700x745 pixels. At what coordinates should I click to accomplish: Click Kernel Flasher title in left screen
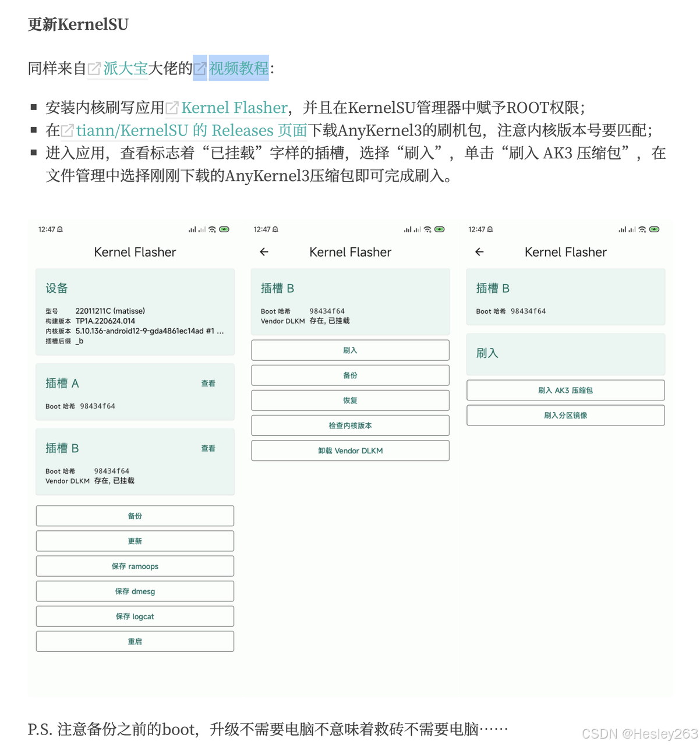(135, 252)
